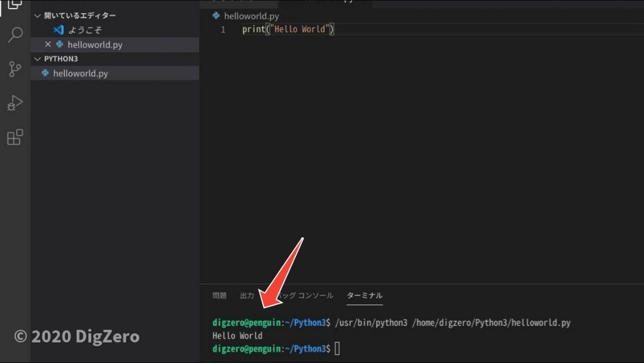Select ようこそ in open editors

tap(85, 30)
